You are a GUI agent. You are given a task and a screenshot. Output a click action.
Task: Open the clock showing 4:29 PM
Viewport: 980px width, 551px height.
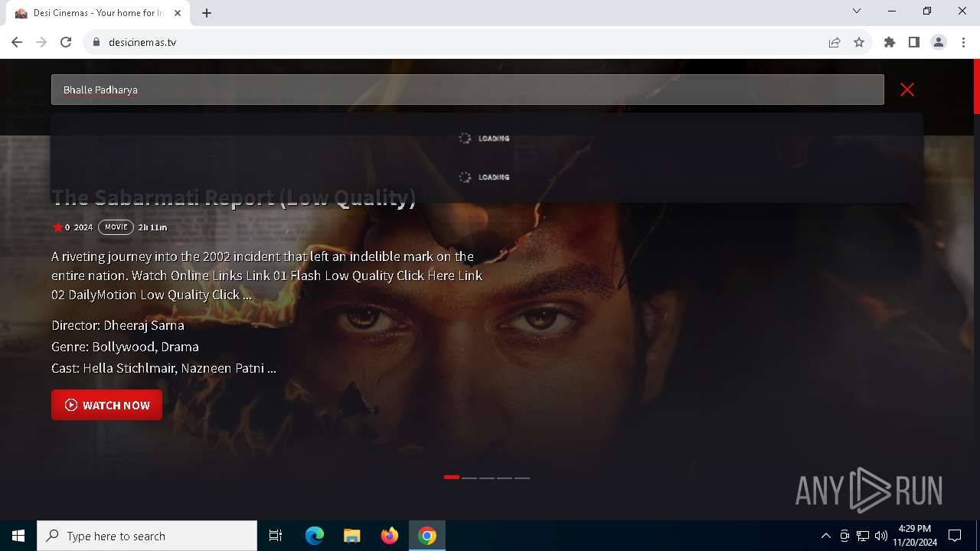point(915,536)
